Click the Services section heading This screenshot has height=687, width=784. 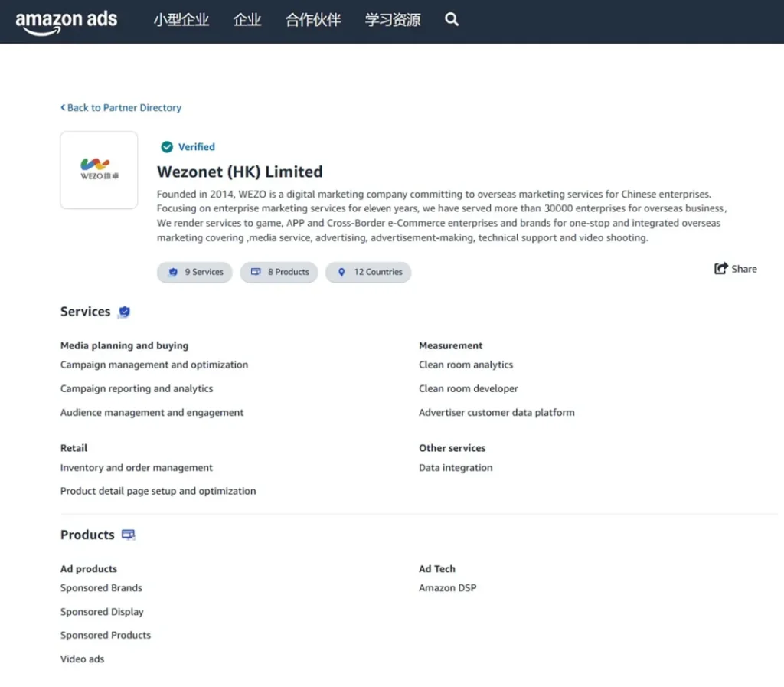click(86, 312)
